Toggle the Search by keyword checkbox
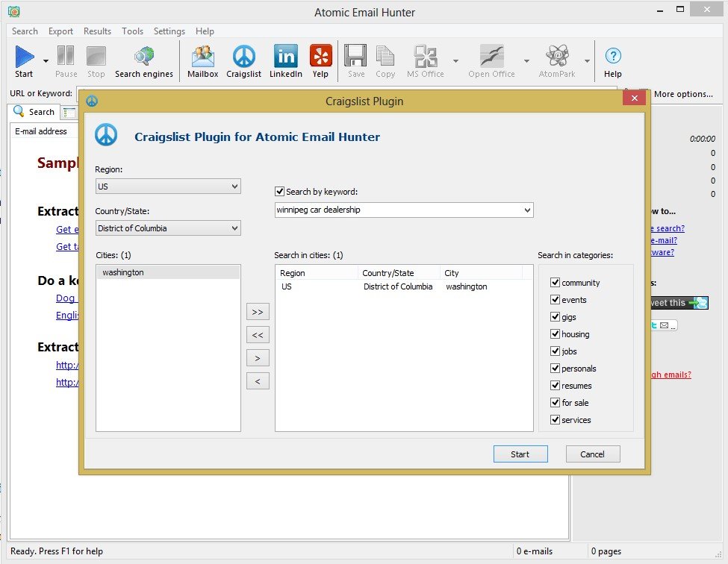Image resolution: width=728 pixels, height=564 pixels. tap(279, 191)
